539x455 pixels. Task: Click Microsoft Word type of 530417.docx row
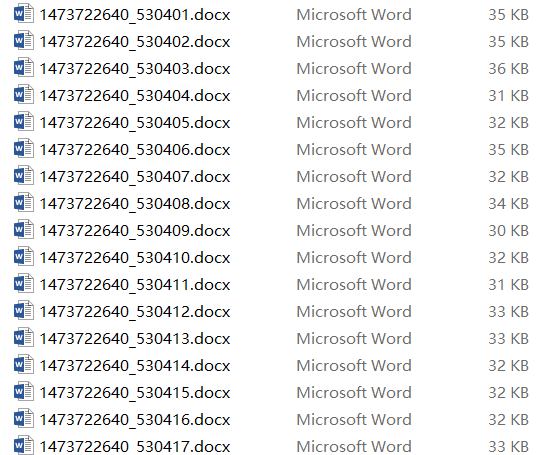pos(354,447)
